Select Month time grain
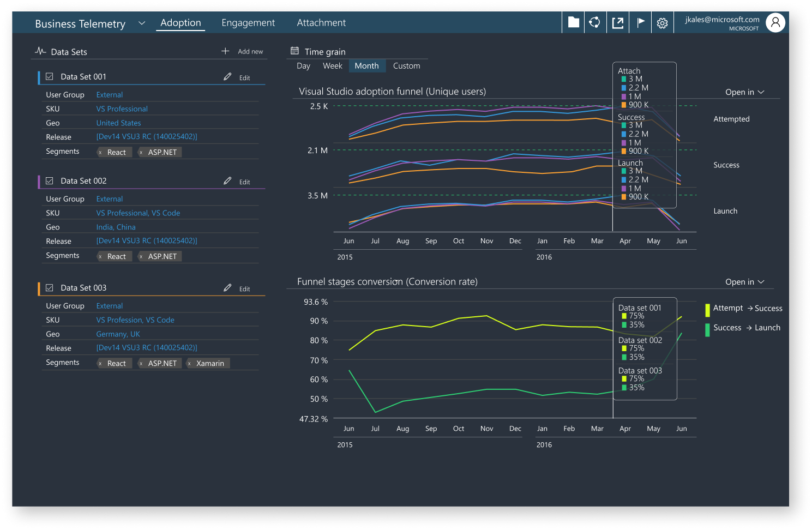Viewport: 812px width, 530px height. click(367, 66)
